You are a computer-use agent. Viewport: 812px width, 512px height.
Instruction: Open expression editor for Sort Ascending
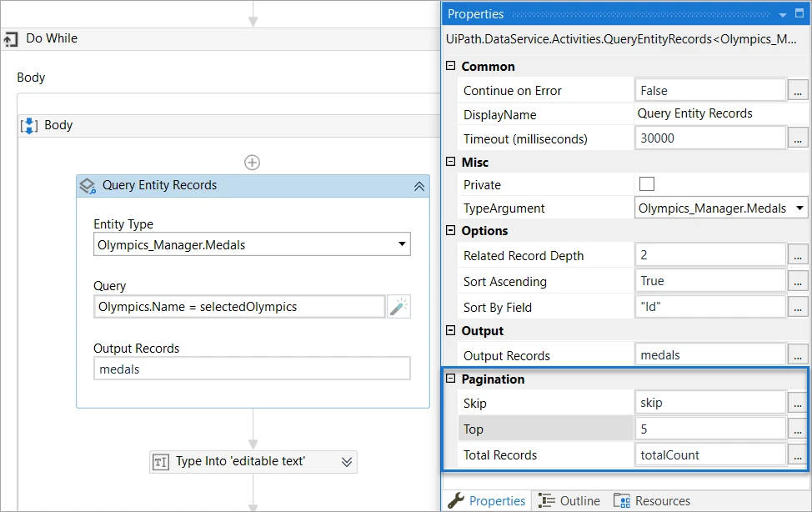coord(798,281)
